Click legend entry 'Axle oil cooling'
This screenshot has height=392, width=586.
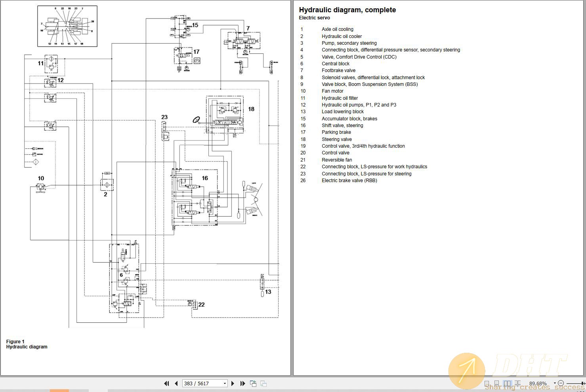[x=337, y=29]
